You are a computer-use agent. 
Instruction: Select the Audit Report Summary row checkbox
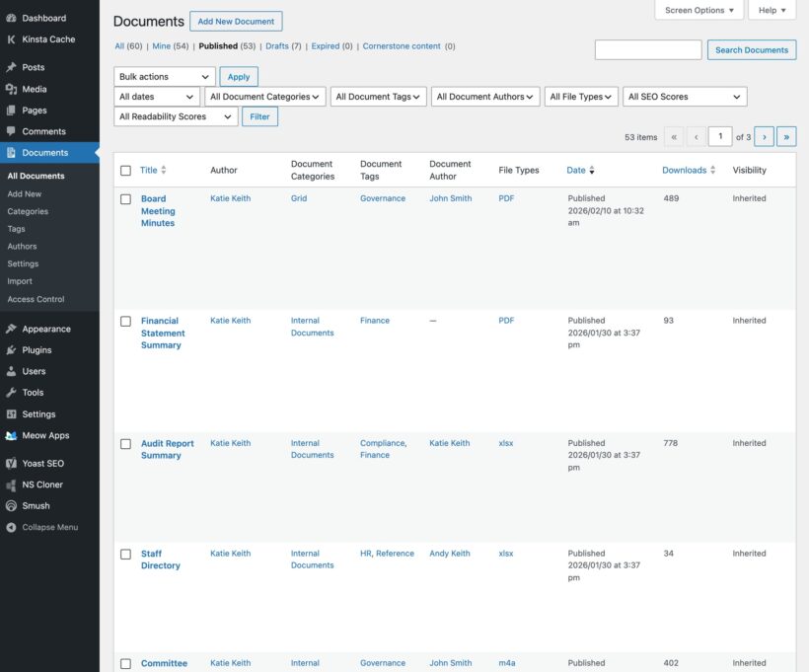coord(125,444)
